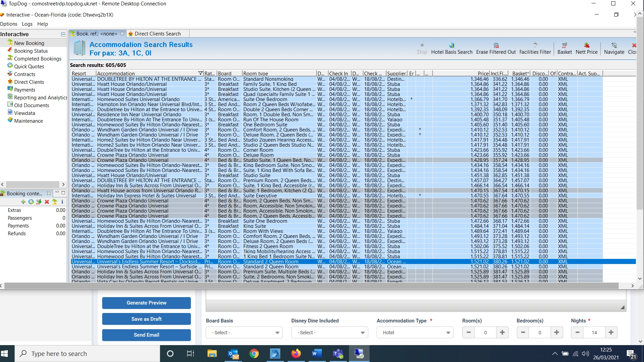Open the Disney Dine Included dropdown
Screen dimensions: 644x362
click(x=329, y=333)
